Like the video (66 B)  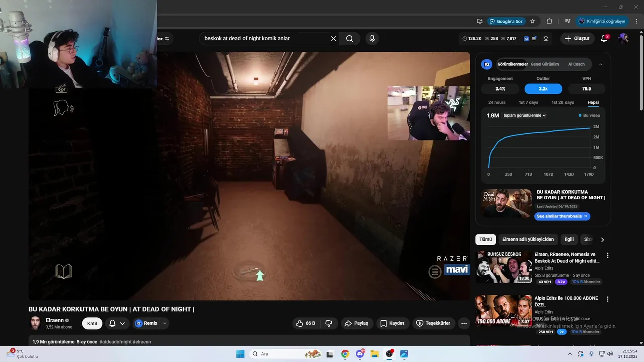coord(305,323)
